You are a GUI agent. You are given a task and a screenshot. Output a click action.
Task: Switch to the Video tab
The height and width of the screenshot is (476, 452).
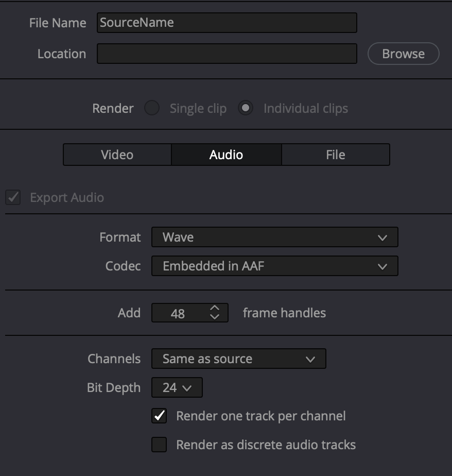pyautogui.click(x=117, y=155)
